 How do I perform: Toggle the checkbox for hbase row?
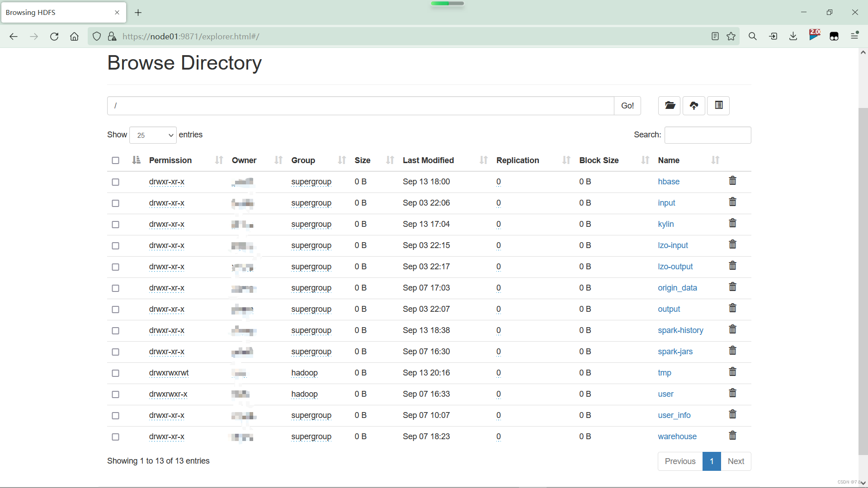pyautogui.click(x=116, y=182)
